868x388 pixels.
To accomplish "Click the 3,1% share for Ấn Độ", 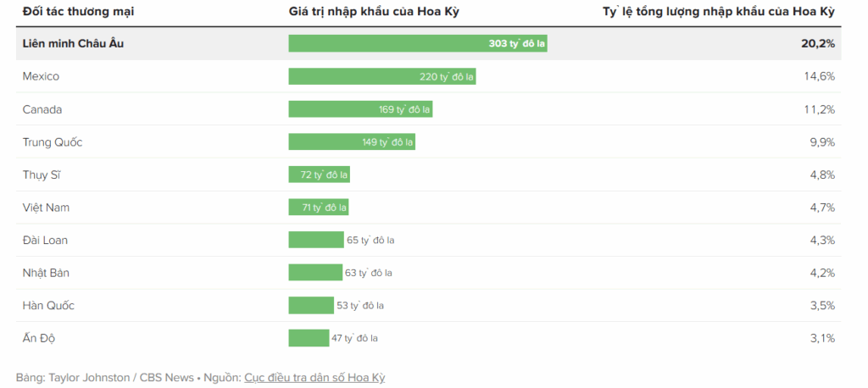I will click(822, 338).
